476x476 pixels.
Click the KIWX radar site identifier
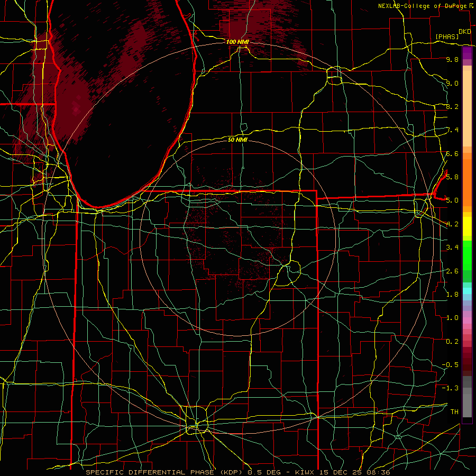click(x=305, y=472)
